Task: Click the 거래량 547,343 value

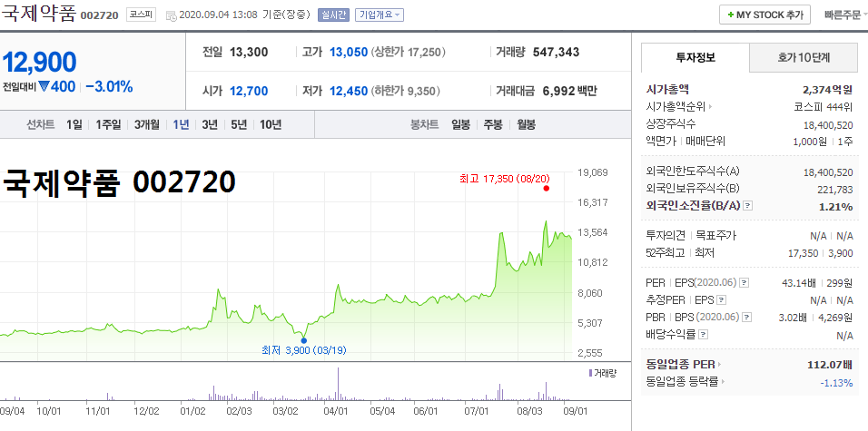Action: coord(557,52)
